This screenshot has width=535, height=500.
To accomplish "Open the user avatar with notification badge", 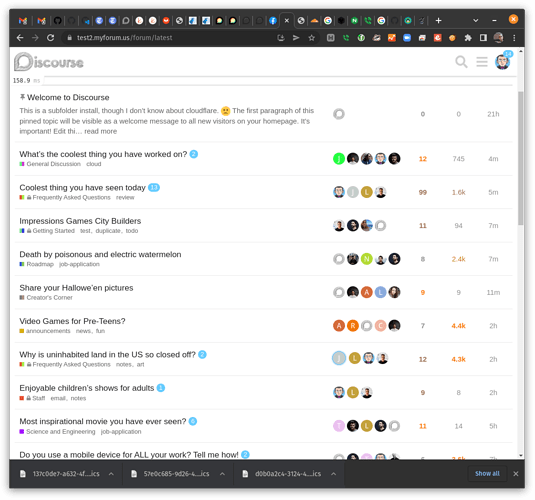I will (503, 62).
